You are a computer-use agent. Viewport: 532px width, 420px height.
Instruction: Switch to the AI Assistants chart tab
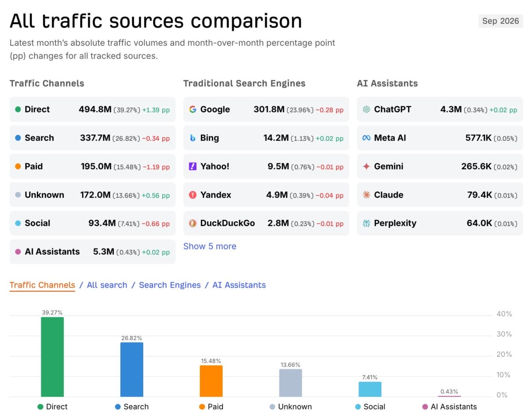pos(239,285)
